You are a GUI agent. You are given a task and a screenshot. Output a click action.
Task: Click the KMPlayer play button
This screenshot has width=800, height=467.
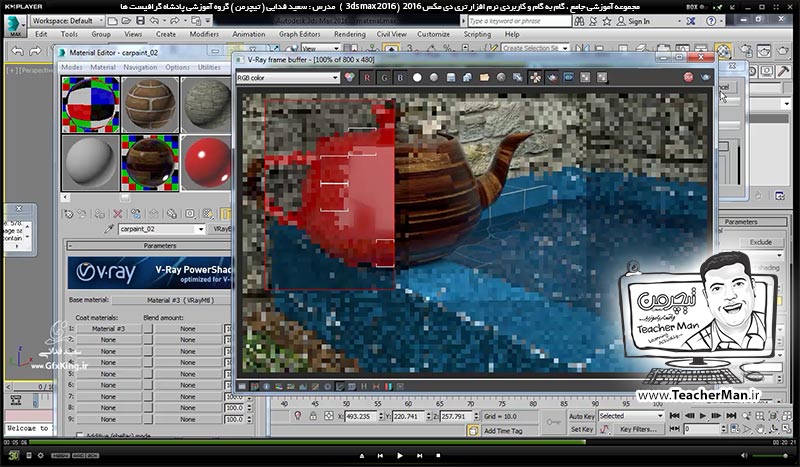point(399,455)
